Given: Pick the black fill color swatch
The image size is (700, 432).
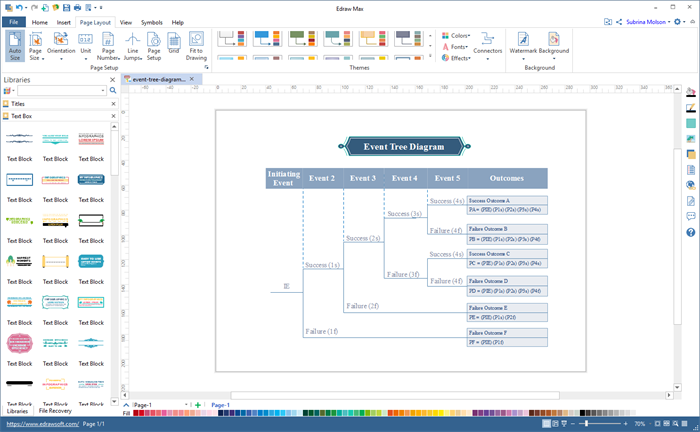Looking at the screenshot, I should click(x=582, y=413).
